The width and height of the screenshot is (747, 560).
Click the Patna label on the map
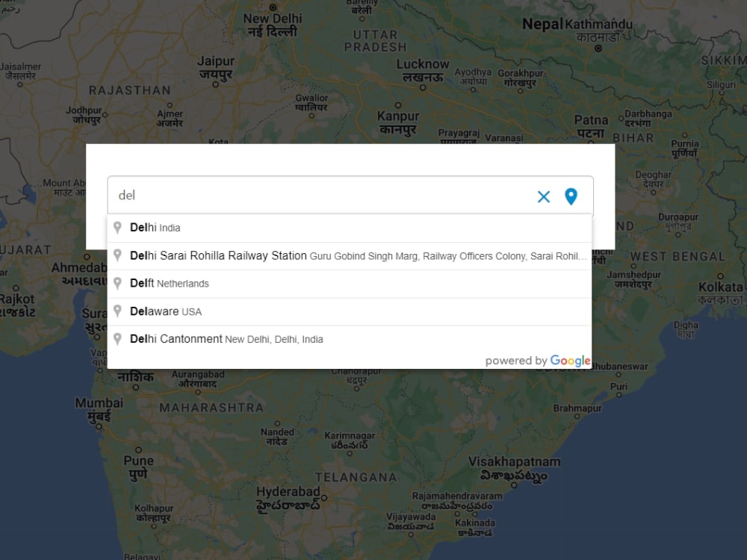[x=591, y=126]
